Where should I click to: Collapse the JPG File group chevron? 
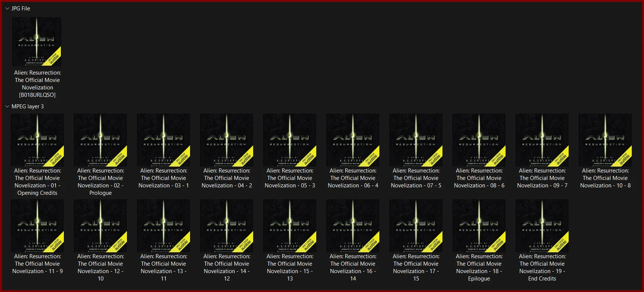tap(7, 9)
